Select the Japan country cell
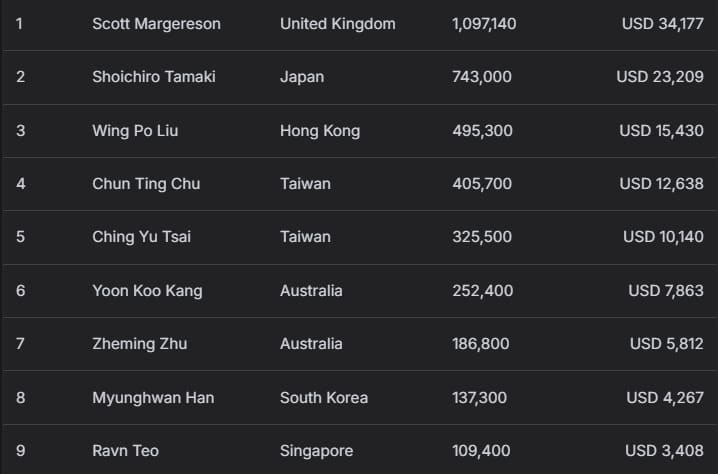The height and width of the screenshot is (474, 718). [x=302, y=77]
